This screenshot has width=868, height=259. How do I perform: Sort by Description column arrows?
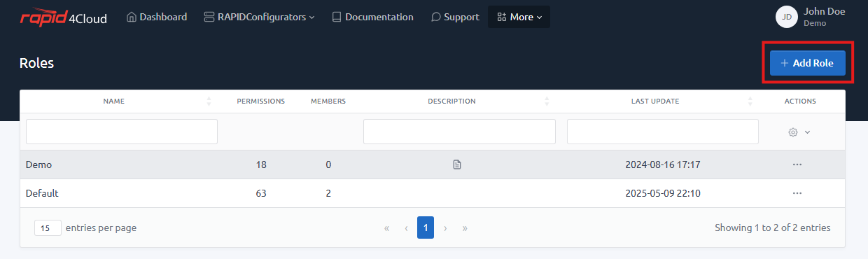(x=547, y=101)
